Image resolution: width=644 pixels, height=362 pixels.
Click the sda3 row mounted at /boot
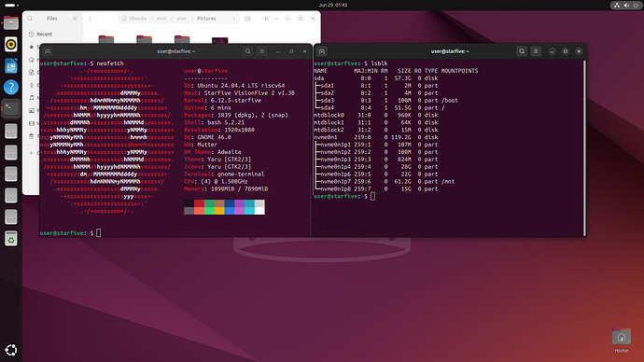pos(386,101)
